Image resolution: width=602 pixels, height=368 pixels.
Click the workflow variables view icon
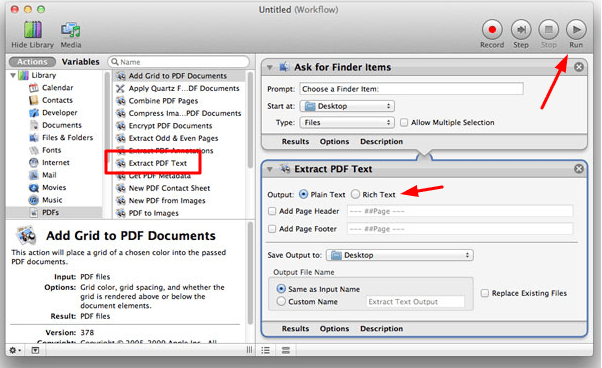click(x=286, y=350)
